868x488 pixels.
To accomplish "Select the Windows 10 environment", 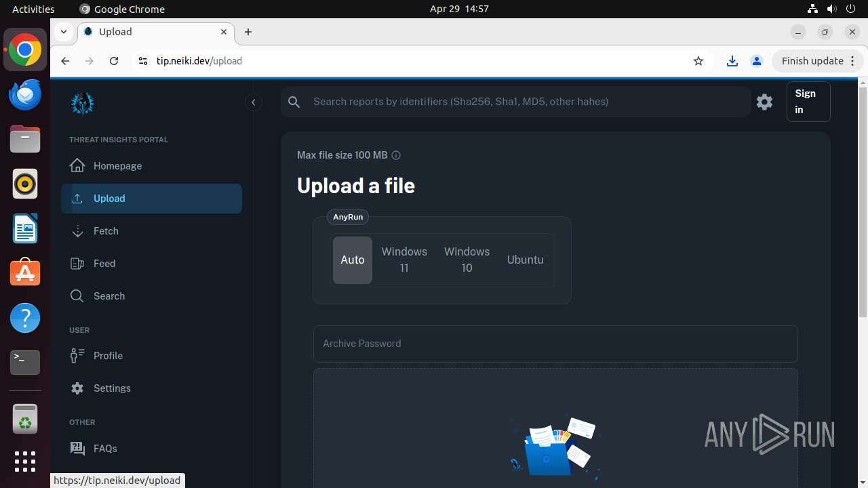I will click(x=467, y=260).
